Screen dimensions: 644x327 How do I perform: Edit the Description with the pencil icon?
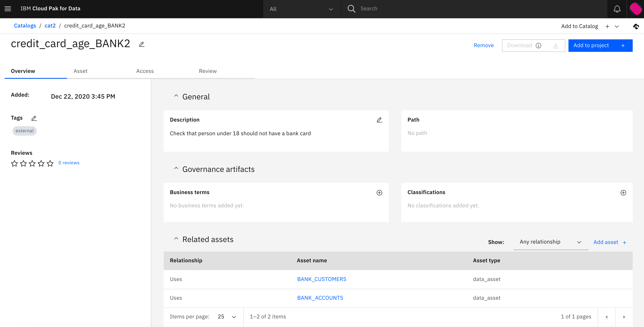tap(379, 120)
